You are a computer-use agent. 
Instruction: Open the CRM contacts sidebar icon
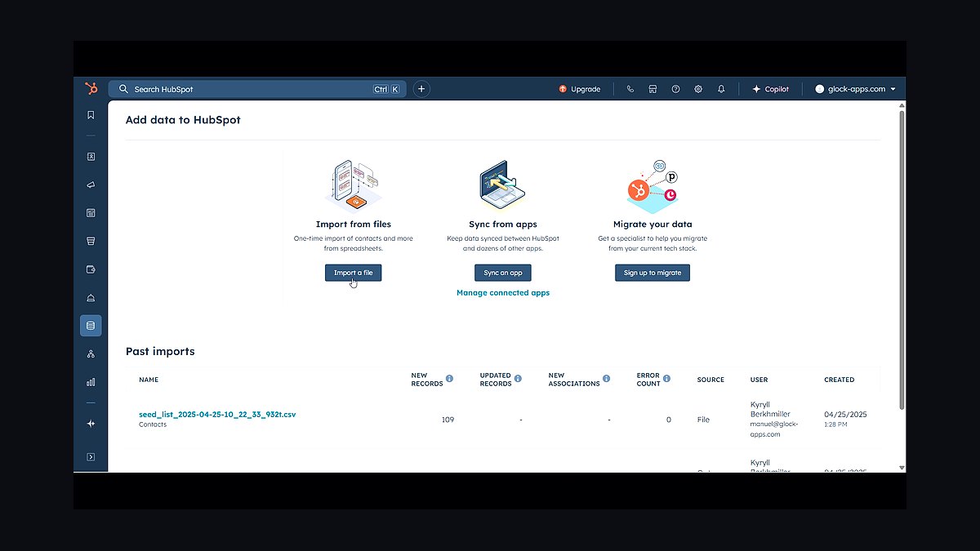click(x=91, y=156)
